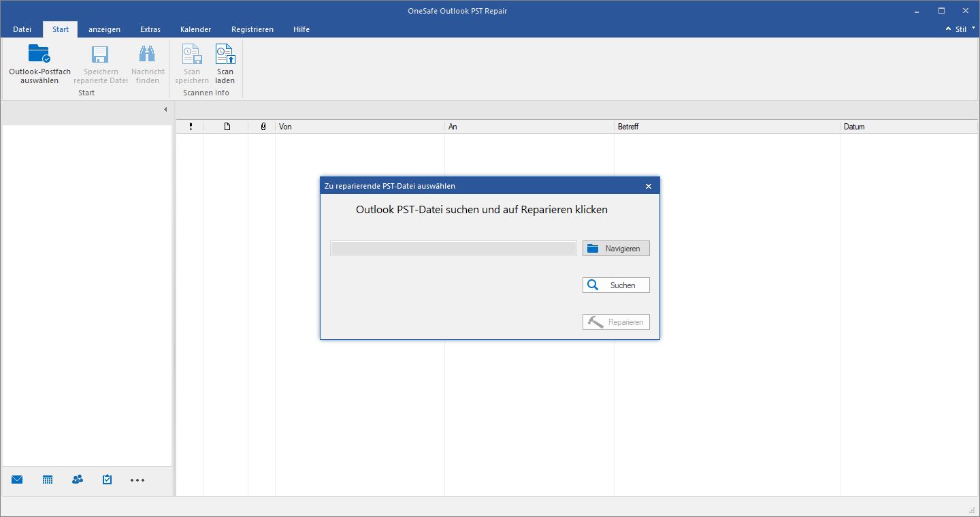Click the Nachricht finden binoculars icon
Image resolution: width=980 pixels, height=517 pixels.
[x=148, y=54]
